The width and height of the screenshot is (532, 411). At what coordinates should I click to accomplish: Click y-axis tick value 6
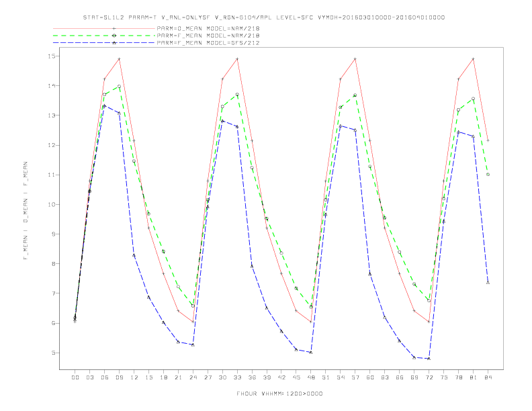coord(53,323)
